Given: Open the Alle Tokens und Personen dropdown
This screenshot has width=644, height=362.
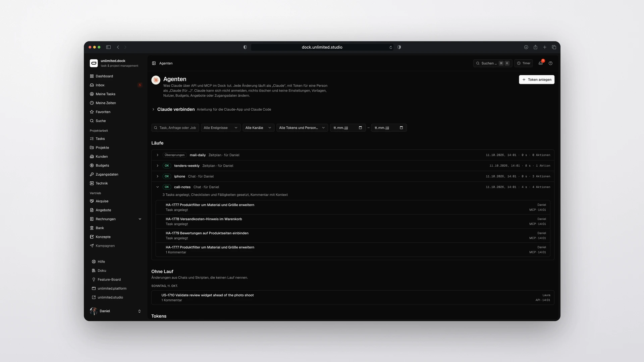Looking at the screenshot, I should (302, 128).
